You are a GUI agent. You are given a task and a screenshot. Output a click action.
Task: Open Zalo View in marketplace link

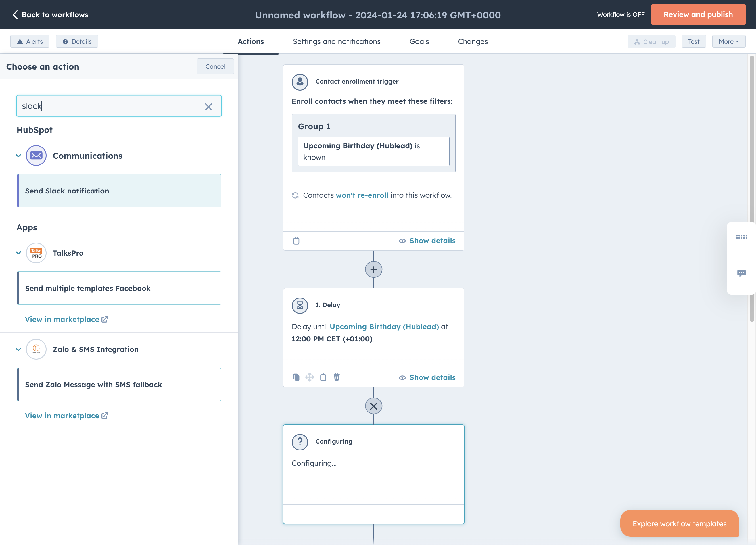click(x=66, y=416)
